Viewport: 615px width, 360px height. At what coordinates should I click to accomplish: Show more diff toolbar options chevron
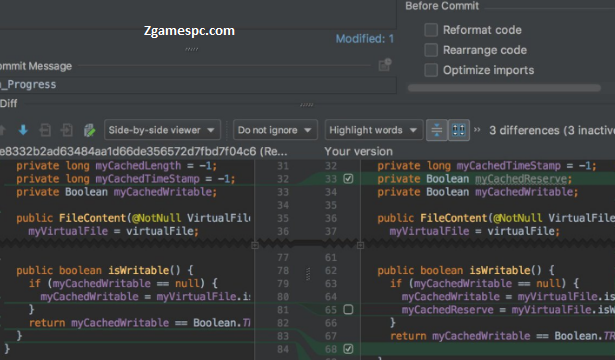(x=477, y=130)
